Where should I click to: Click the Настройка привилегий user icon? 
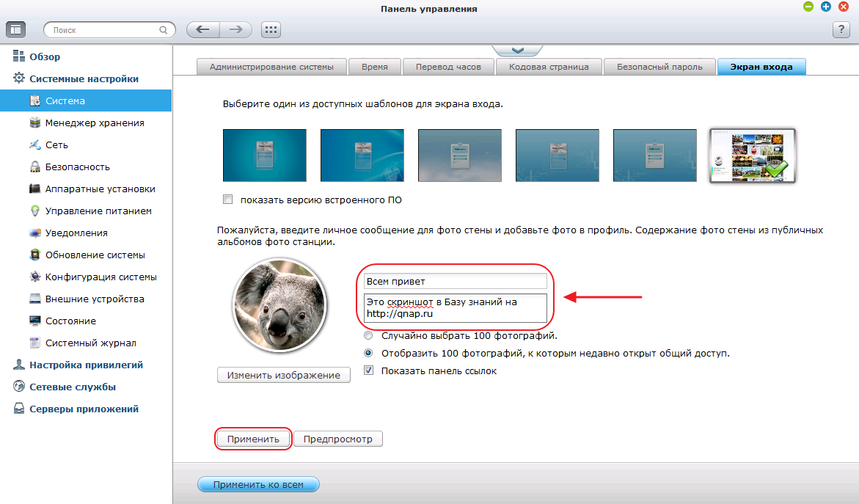tap(19, 365)
